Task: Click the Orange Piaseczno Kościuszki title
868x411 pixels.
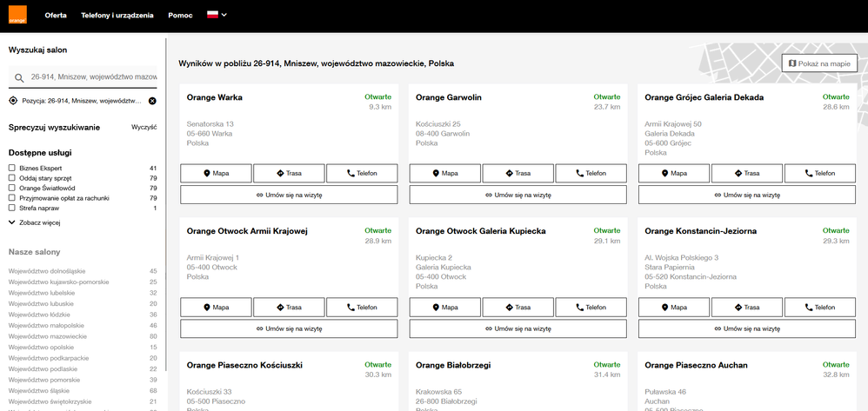Action: 244,365
